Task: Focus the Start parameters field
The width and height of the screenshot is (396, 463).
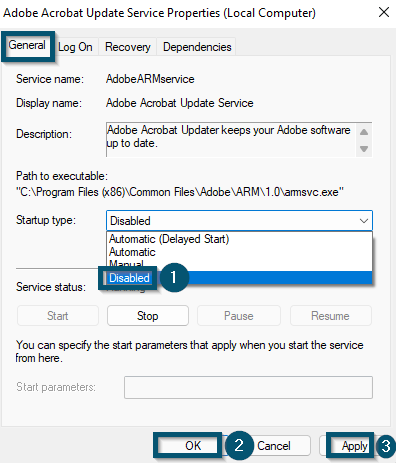Action: point(248,387)
